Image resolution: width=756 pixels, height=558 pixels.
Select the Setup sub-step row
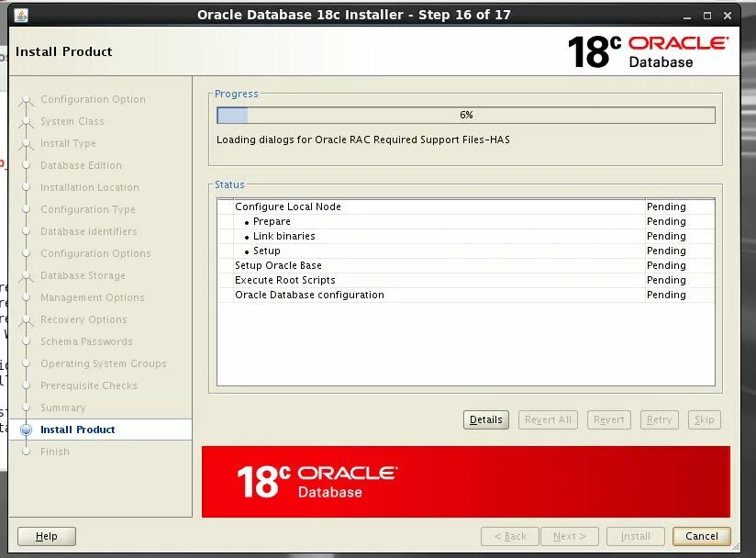(466, 251)
